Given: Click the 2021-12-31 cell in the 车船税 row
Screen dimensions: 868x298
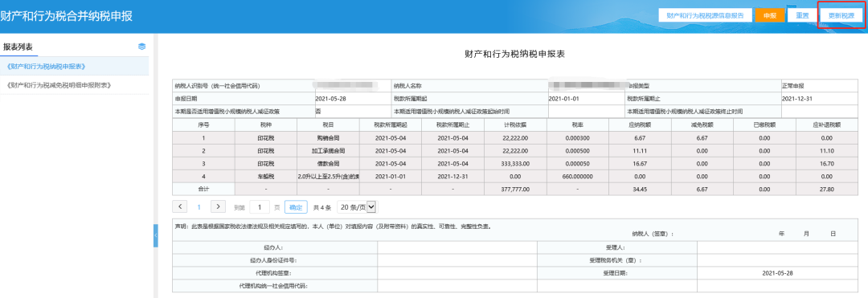Looking at the screenshot, I should [x=452, y=177].
